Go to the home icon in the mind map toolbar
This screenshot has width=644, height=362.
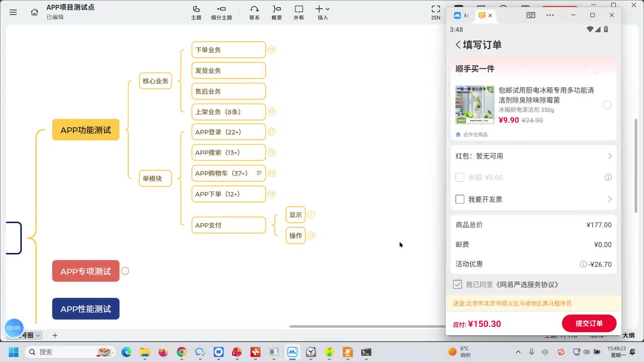(34, 12)
